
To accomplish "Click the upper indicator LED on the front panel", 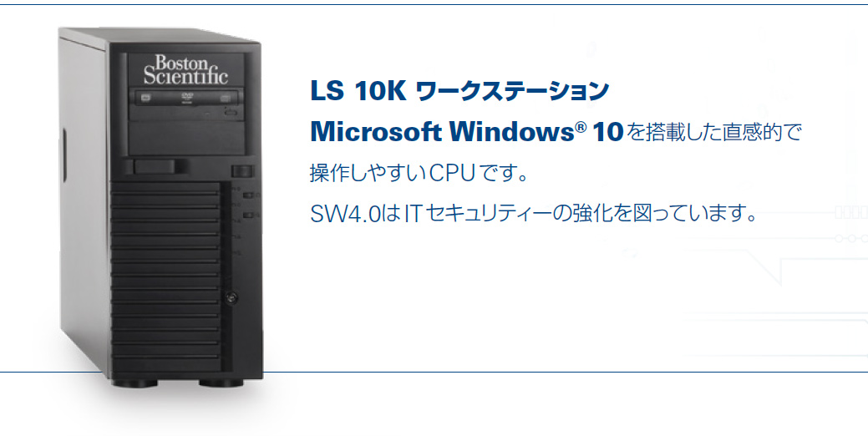I will pos(250,195).
